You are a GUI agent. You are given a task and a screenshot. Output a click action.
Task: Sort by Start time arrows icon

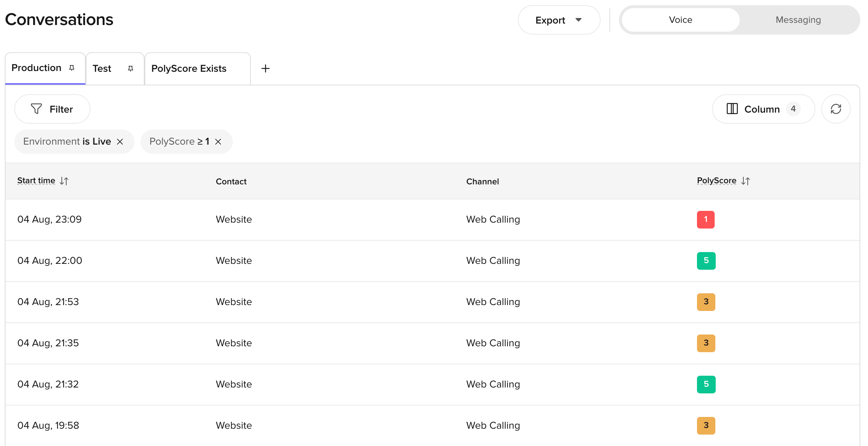(x=64, y=181)
